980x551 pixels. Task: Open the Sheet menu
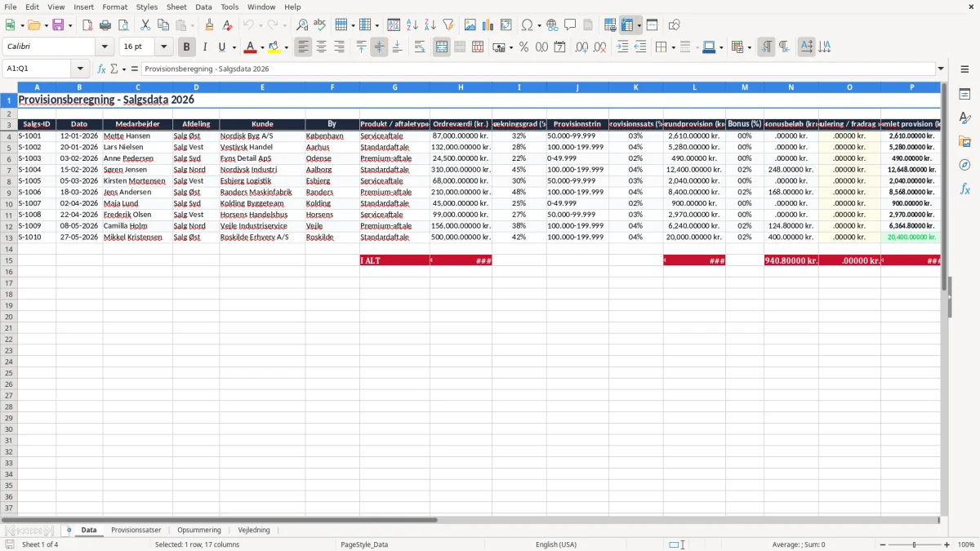[x=176, y=7]
